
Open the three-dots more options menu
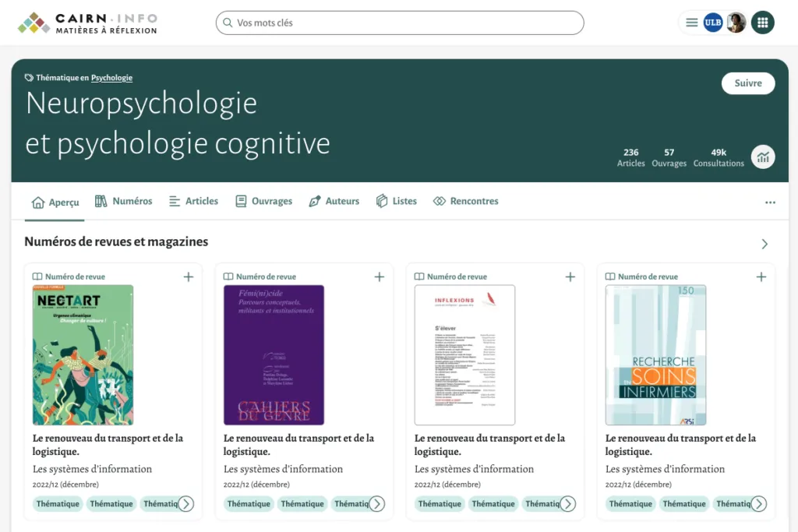(770, 203)
